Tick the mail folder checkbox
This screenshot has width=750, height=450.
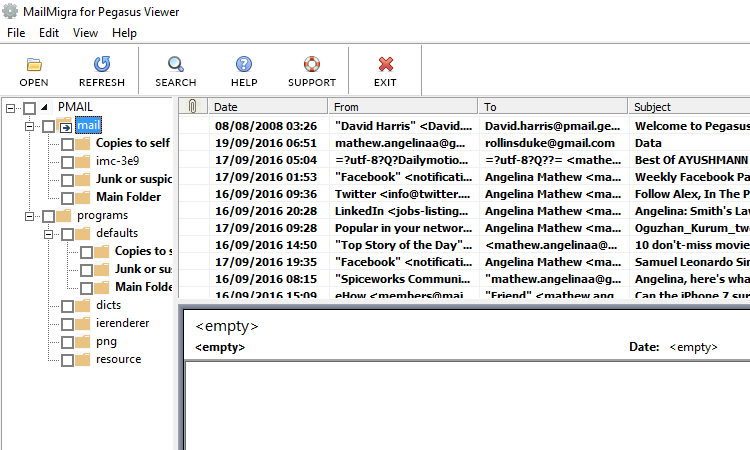(x=48, y=126)
